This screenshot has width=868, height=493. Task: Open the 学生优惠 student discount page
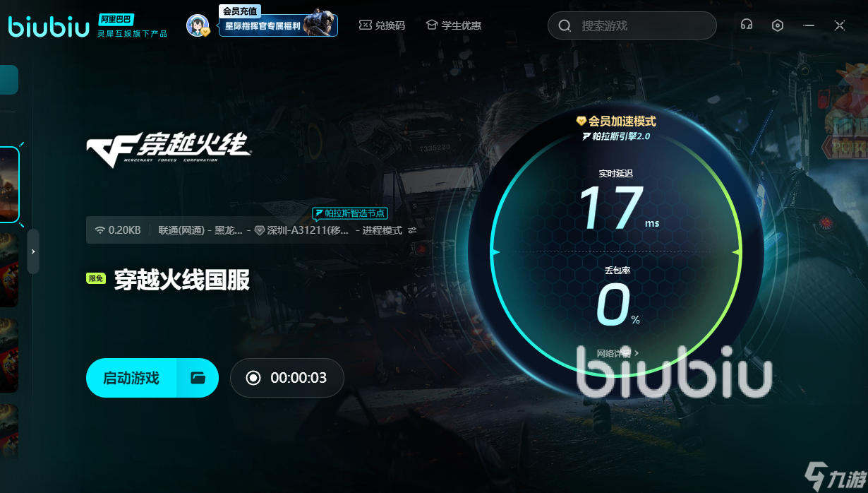click(454, 25)
